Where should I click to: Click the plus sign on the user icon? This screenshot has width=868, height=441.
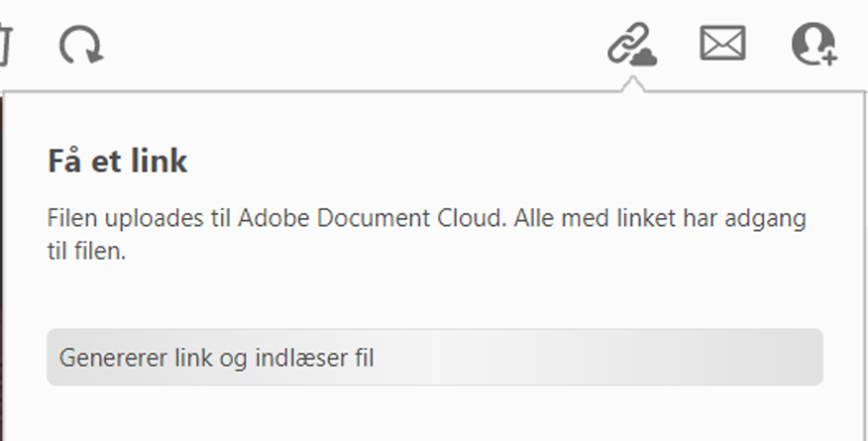pos(827,56)
